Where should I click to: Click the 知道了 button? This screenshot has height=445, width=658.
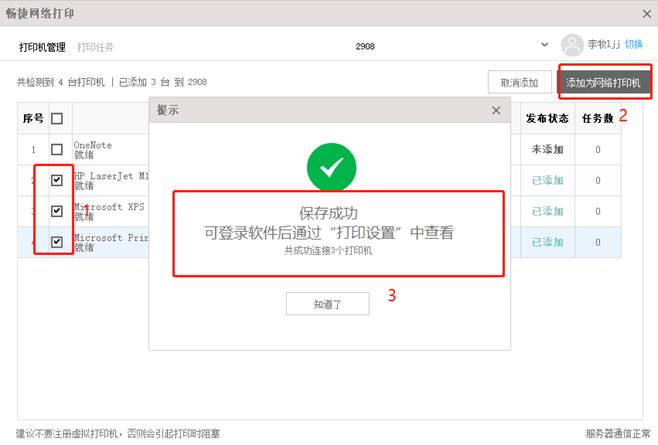[327, 303]
